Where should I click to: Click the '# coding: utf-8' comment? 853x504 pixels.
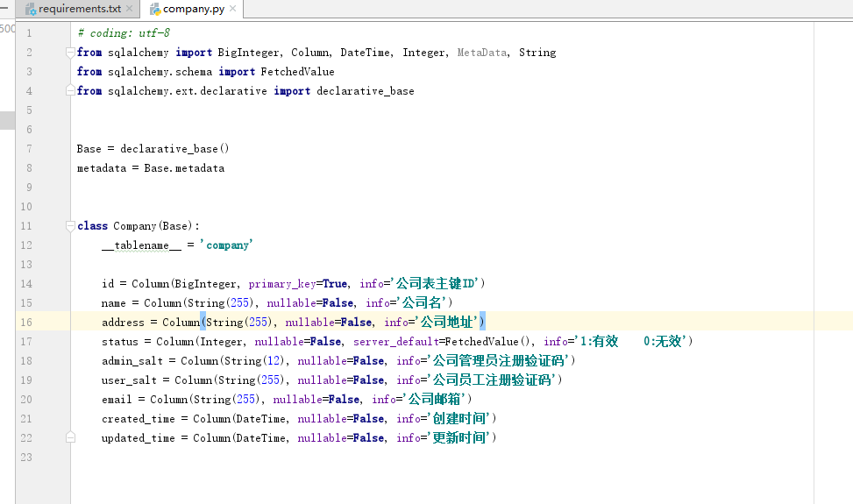pos(124,33)
